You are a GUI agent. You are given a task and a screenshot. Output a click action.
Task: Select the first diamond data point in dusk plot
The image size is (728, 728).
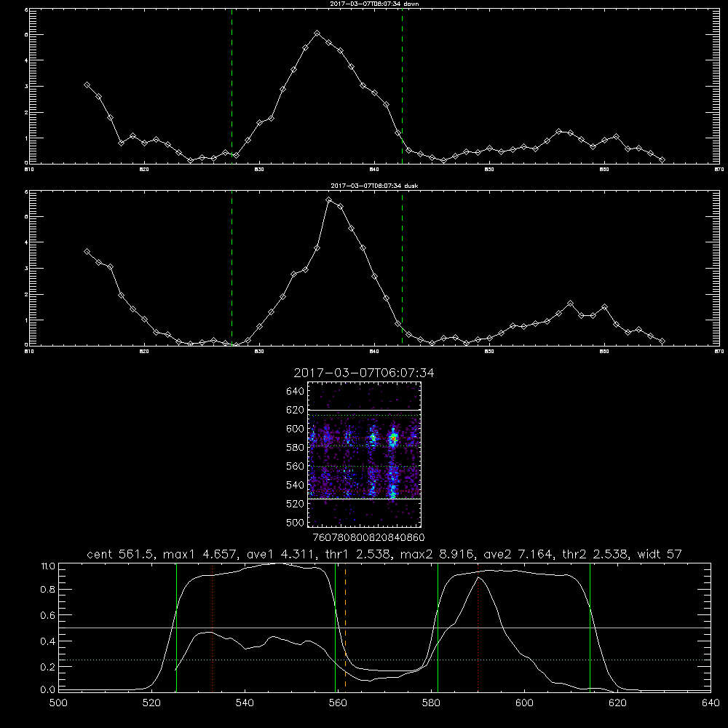87,252
